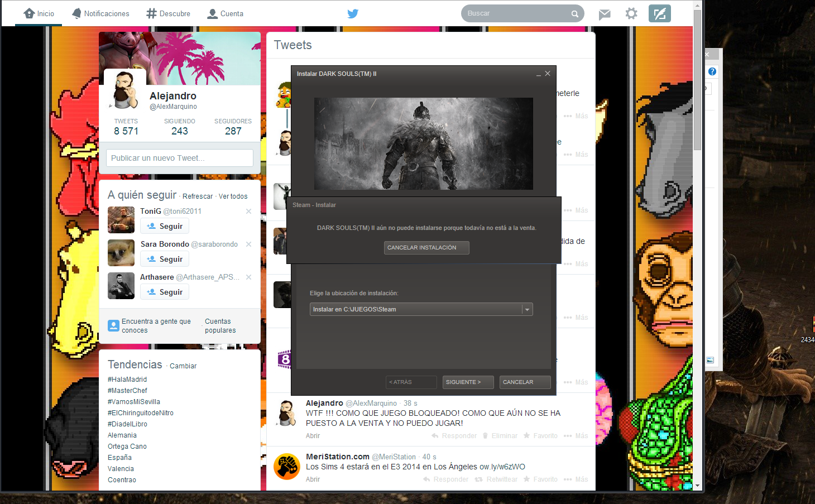Open Más menu on MeriStation tweet
The height and width of the screenshot is (504, 815).
coord(576,479)
